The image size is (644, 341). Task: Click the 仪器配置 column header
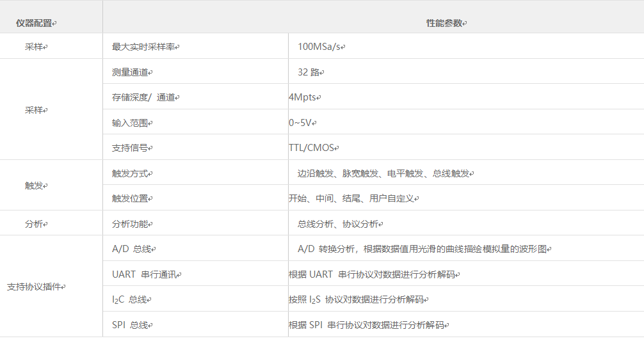click(35, 23)
